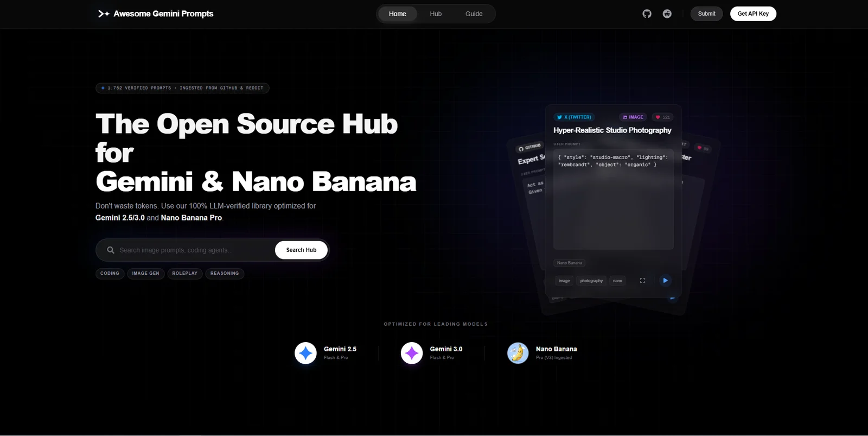Click the 'Pro (V3) Ingested' subtitle
Screen dimensions: 868x436
pyautogui.click(x=554, y=358)
